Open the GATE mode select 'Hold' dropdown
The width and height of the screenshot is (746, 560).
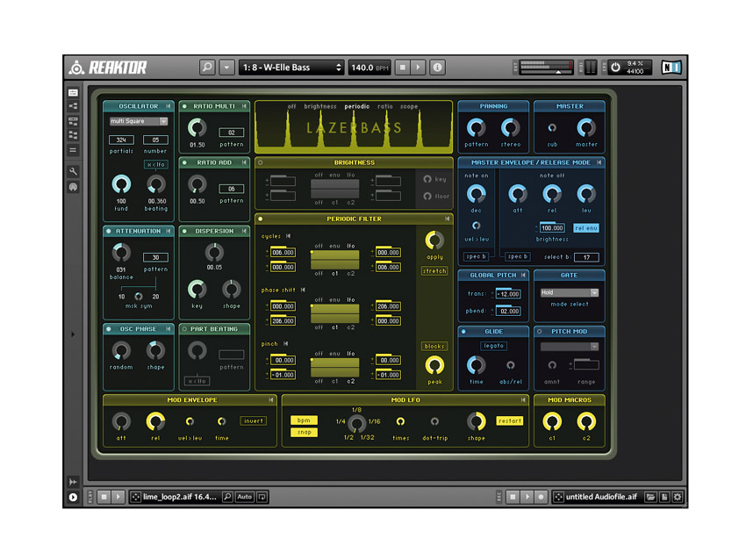[x=569, y=292]
